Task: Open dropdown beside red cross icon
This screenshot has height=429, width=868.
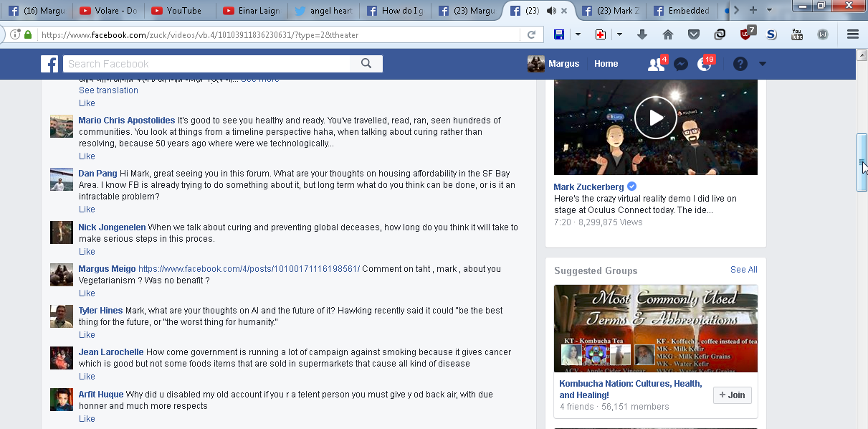Action: [620, 34]
